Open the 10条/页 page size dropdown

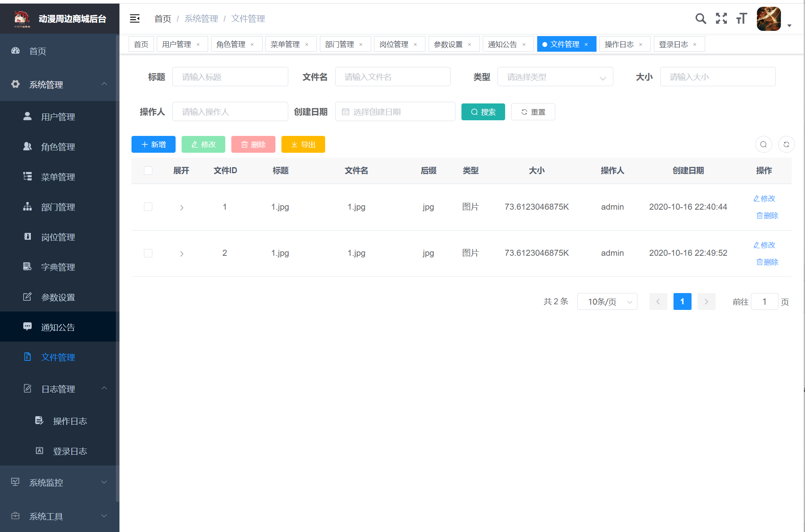[607, 301]
